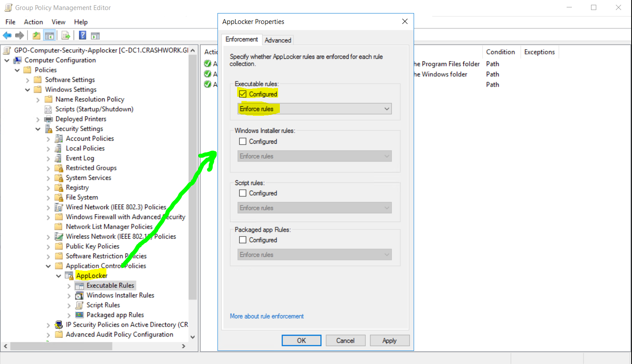Open the Script rules enforcement dropdown
Screen dimensions: 632x364
(315, 208)
